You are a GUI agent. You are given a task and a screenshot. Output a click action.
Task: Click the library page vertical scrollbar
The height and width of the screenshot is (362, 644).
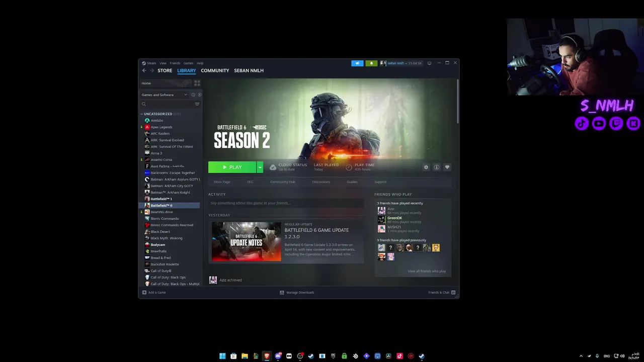(x=457, y=101)
